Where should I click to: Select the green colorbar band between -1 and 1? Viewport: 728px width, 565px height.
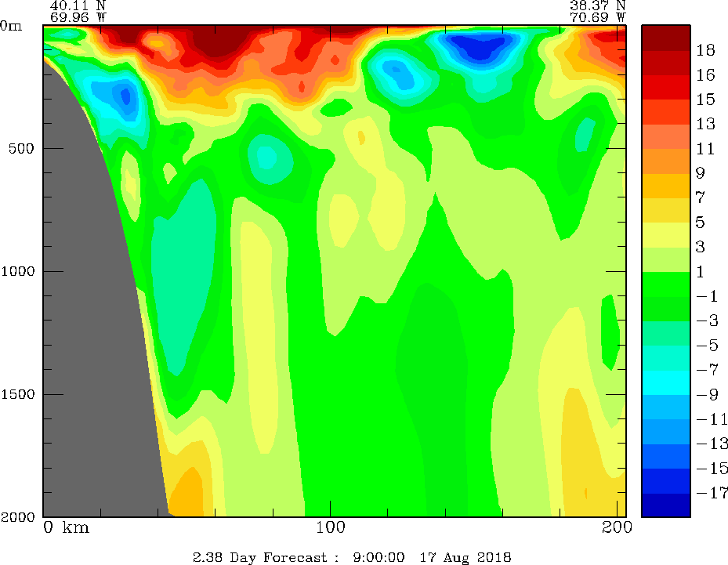point(666,284)
